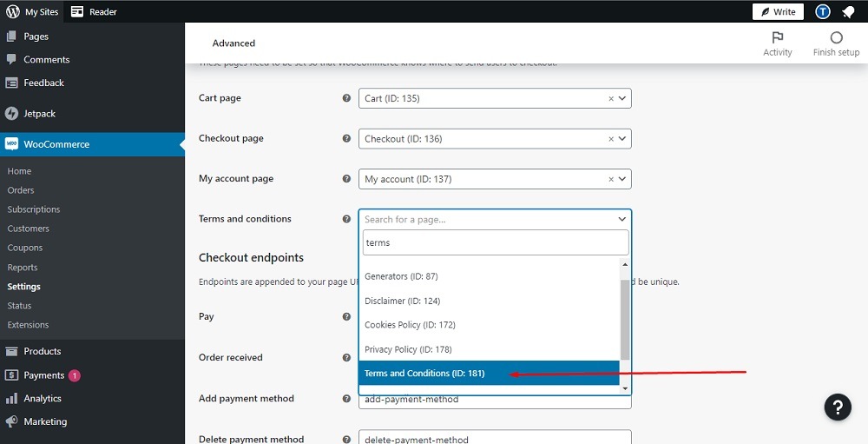Click the Products box icon
Image resolution: width=868 pixels, height=444 pixels.
coord(11,351)
